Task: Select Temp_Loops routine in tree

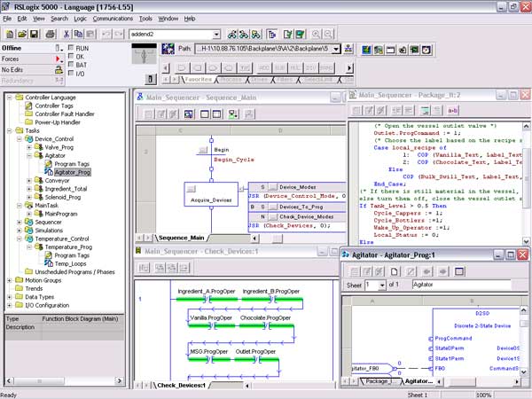Action: point(71,263)
